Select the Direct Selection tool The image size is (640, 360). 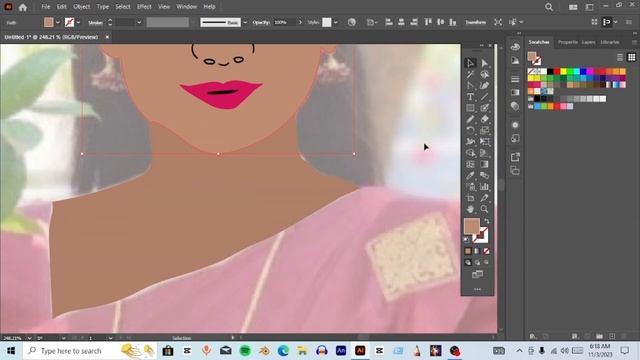pos(484,63)
